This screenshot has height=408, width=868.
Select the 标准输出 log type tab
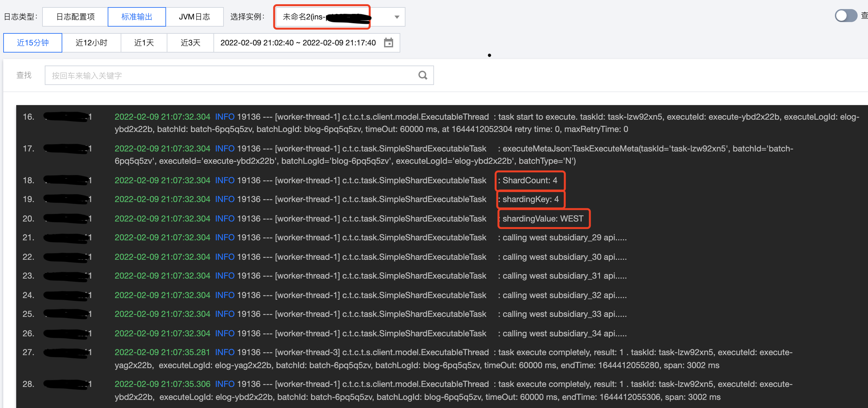[137, 17]
